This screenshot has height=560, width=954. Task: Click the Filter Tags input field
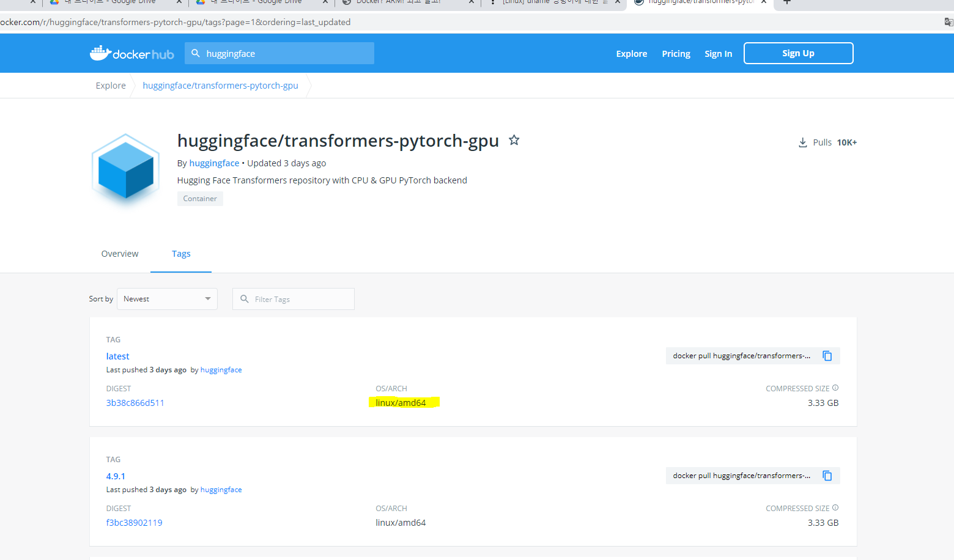point(294,299)
